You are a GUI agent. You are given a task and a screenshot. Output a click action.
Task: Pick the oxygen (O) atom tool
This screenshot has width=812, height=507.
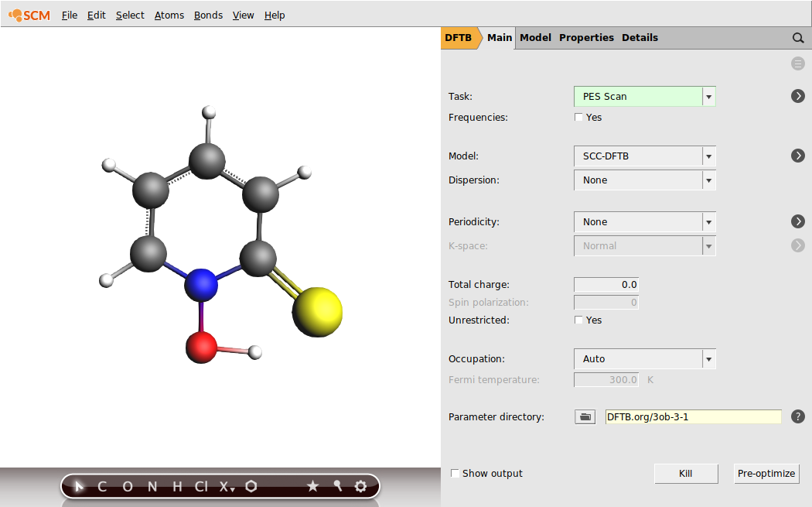[x=128, y=486]
